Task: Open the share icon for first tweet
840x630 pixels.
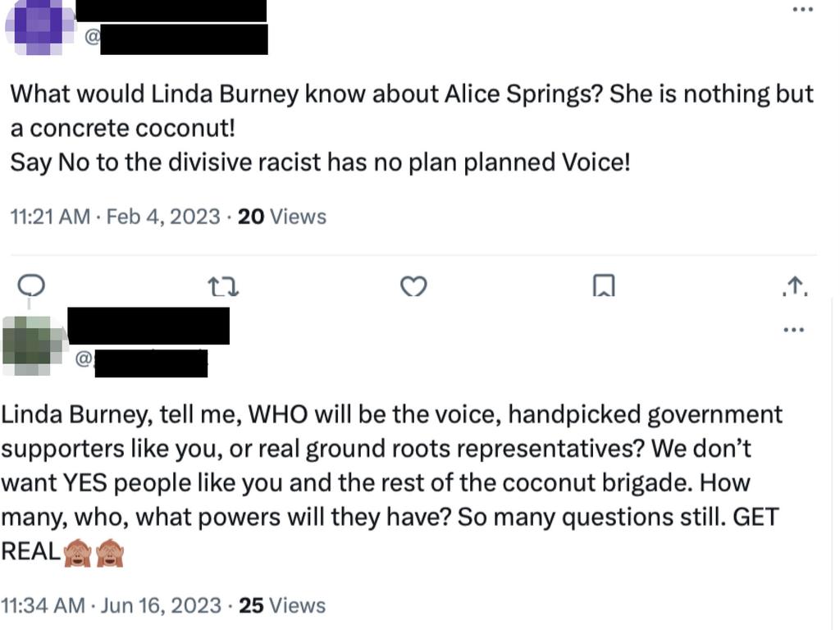Action: (795, 286)
